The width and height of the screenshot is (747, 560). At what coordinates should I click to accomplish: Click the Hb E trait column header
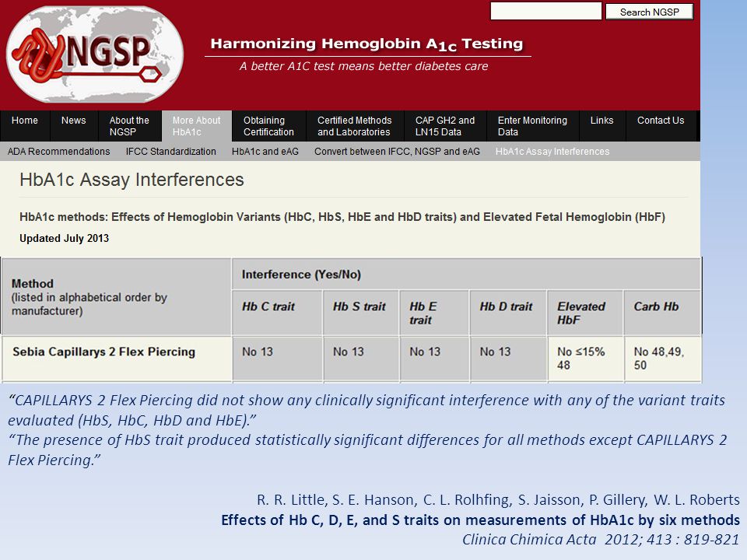(434, 313)
